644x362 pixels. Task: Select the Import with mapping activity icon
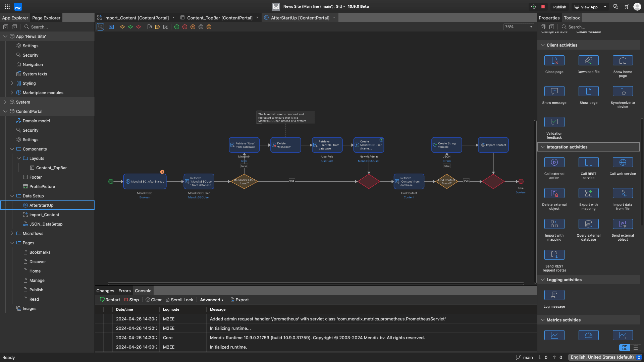click(x=554, y=224)
